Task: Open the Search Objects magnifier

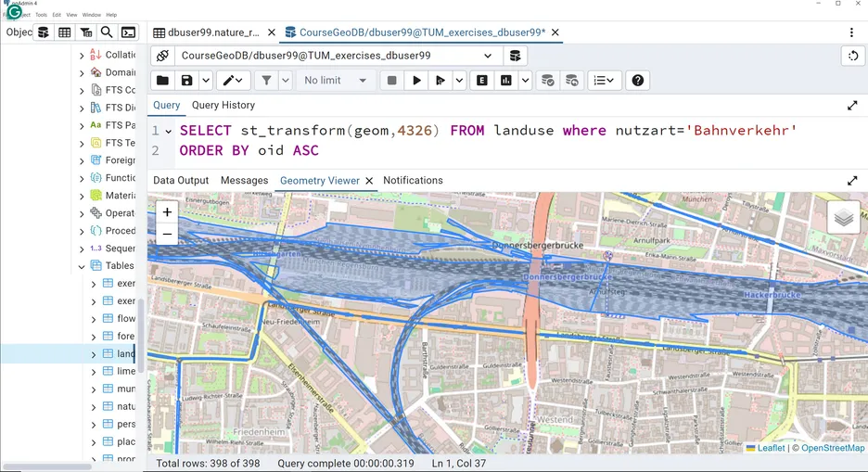Action: click(107, 32)
